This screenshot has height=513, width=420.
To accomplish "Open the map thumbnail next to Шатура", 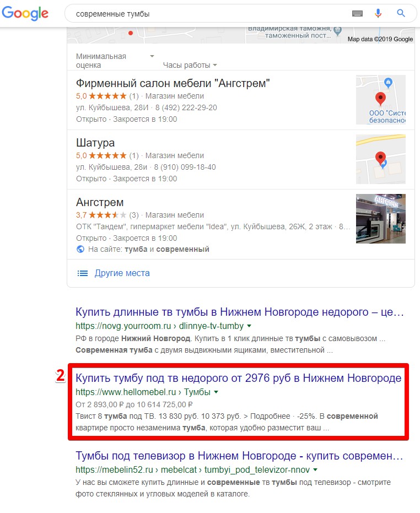I will [x=381, y=159].
